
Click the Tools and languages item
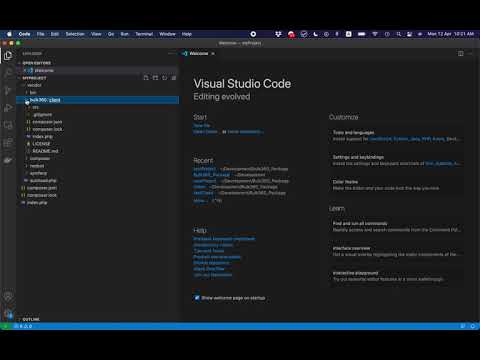point(396,136)
